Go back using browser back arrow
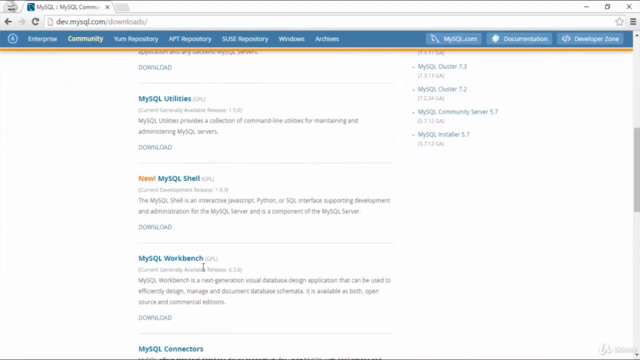Screen dimensions: 640x360 pyautogui.click(x=8, y=22)
